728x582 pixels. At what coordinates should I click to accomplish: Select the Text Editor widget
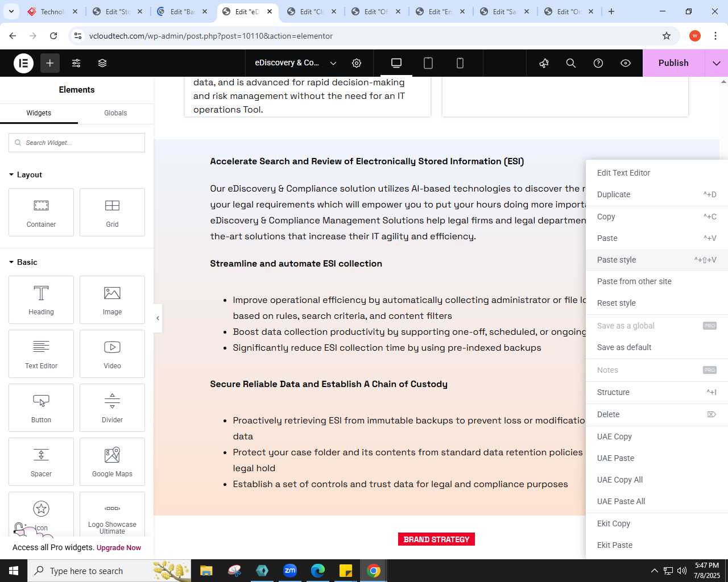pyautogui.click(x=41, y=354)
